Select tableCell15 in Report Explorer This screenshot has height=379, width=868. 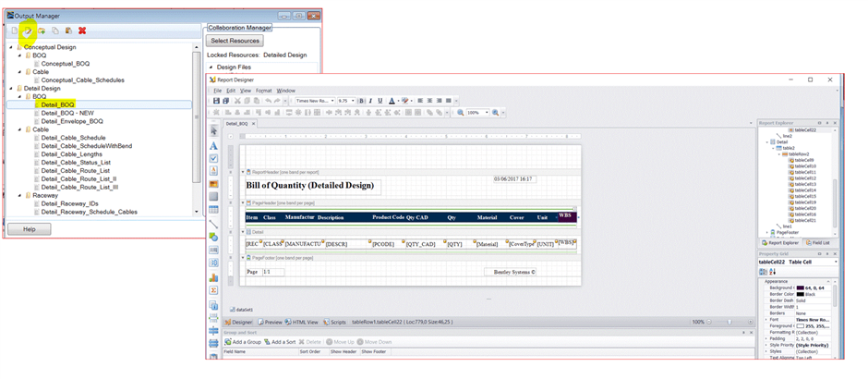point(805,196)
